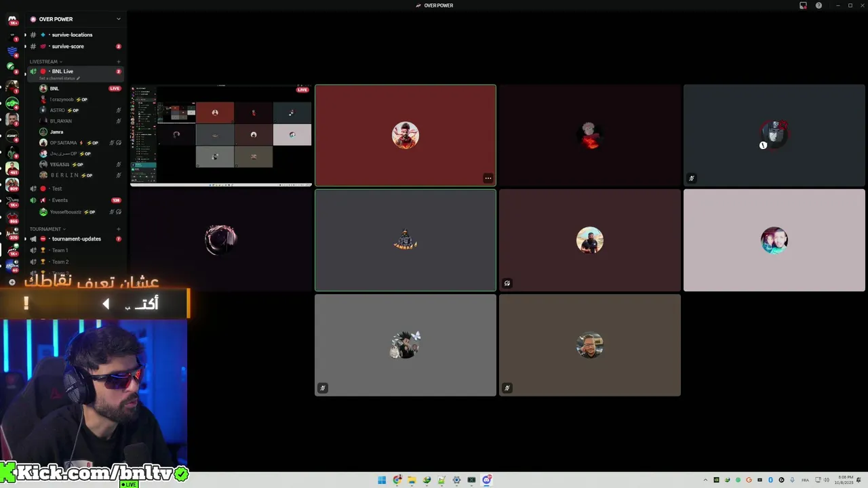Join the Team 2 voice channel
Screen dimensions: 868x488
(x=60, y=262)
